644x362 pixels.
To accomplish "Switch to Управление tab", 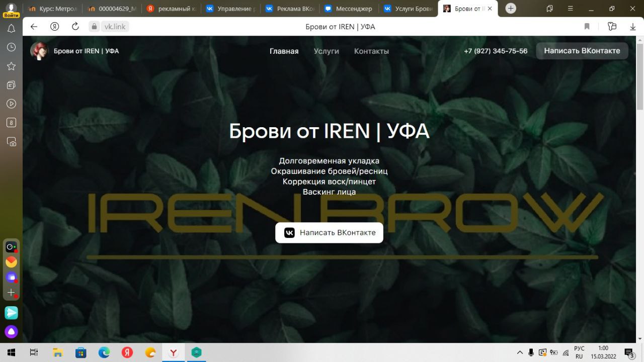I will pos(231,9).
